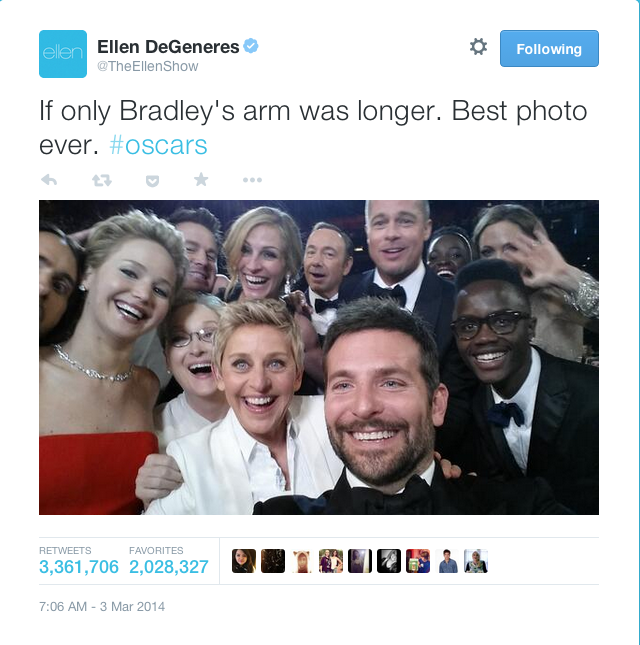
Task: Follow the #oscars hashtag link
Action: tap(158, 145)
